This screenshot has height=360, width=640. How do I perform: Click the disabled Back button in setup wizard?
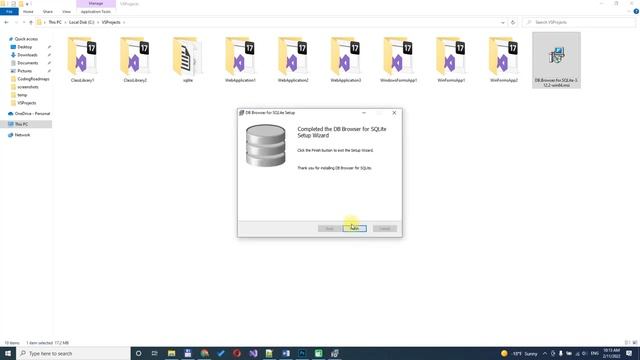coord(329,229)
